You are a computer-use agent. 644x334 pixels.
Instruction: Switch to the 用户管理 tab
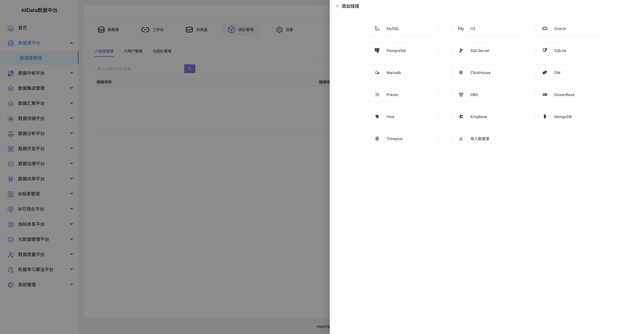133,51
